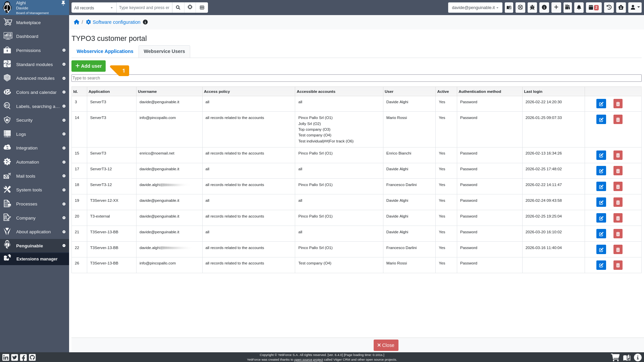Edit the enrico@noemail.net user row
Image resolution: width=644 pixels, height=362 pixels.
coord(601,155)
